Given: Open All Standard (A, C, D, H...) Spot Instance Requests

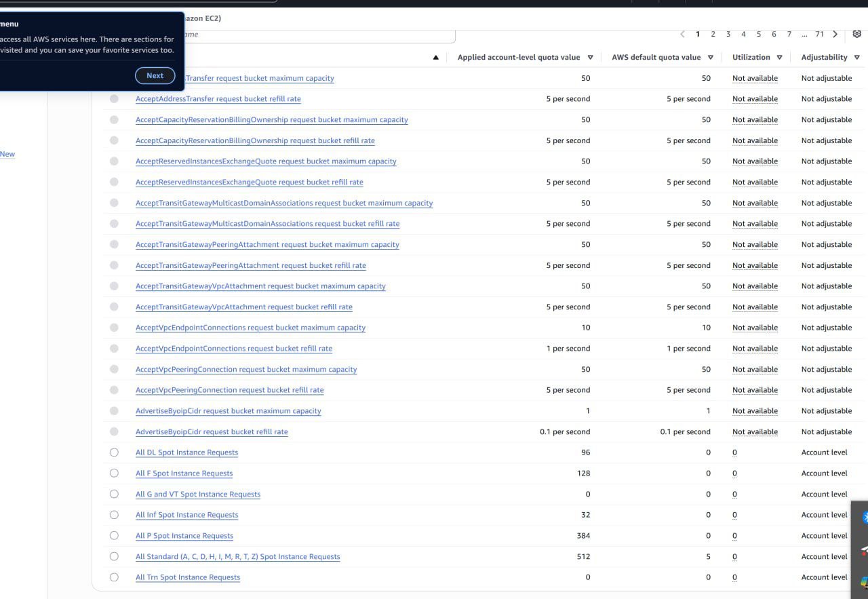Looking at the screenshot, I should coord(238,556).
